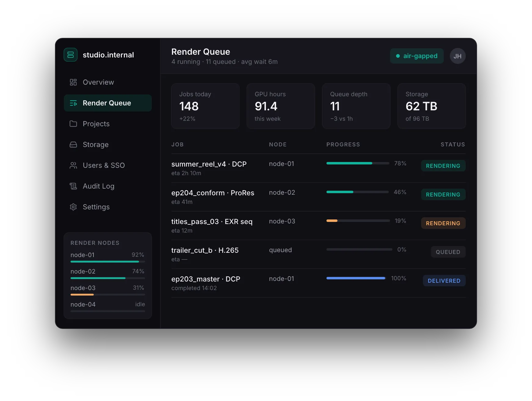The width and height of the screenshot is (532, 401).
Task: Click the air-gapped status badge
Action: pos(417,56)
